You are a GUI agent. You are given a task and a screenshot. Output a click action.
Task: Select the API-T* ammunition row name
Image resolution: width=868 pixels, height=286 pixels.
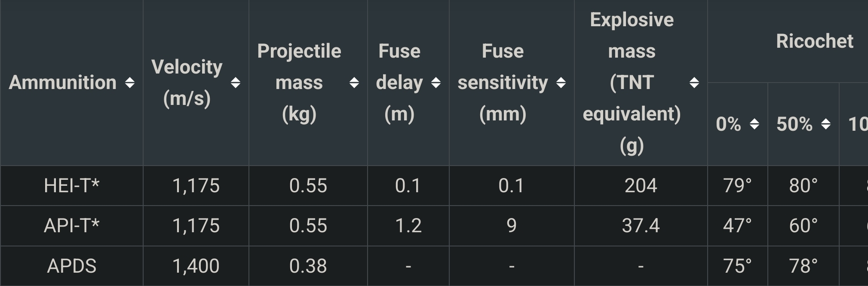tap(72, 226)
